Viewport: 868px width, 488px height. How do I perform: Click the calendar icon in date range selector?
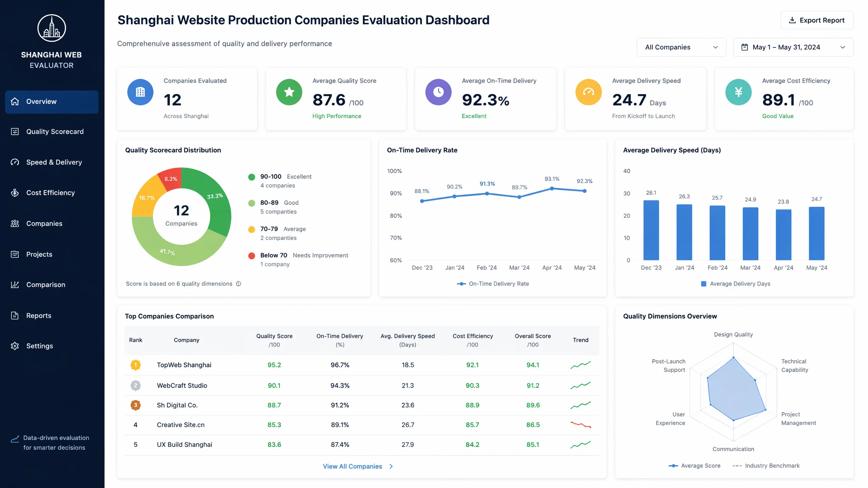coord(745,47)
